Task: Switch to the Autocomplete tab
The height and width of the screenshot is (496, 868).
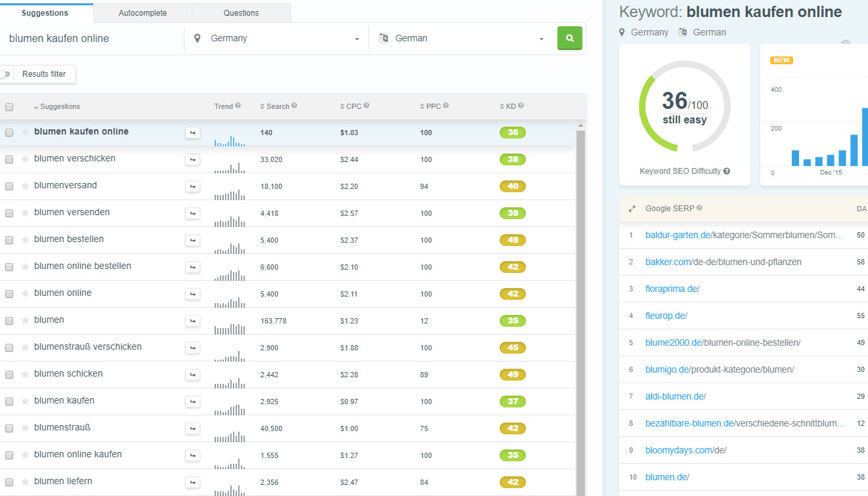Action: pyautogui.click(x=142, y=13)
